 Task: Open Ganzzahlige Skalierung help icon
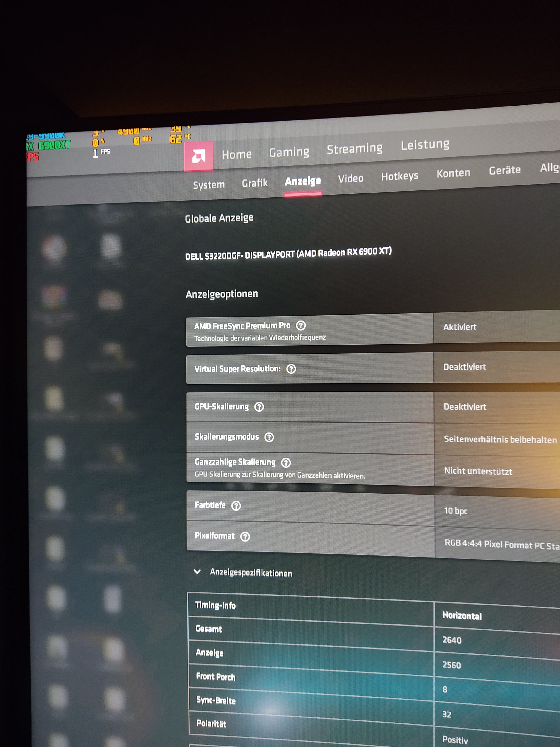tap(286, 463)
